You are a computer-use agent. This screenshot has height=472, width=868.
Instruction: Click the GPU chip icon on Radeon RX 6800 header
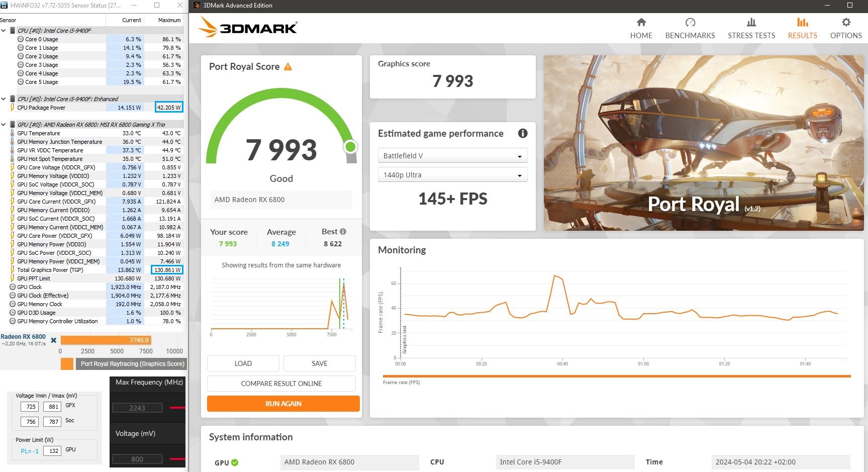[x=13, y=125]
